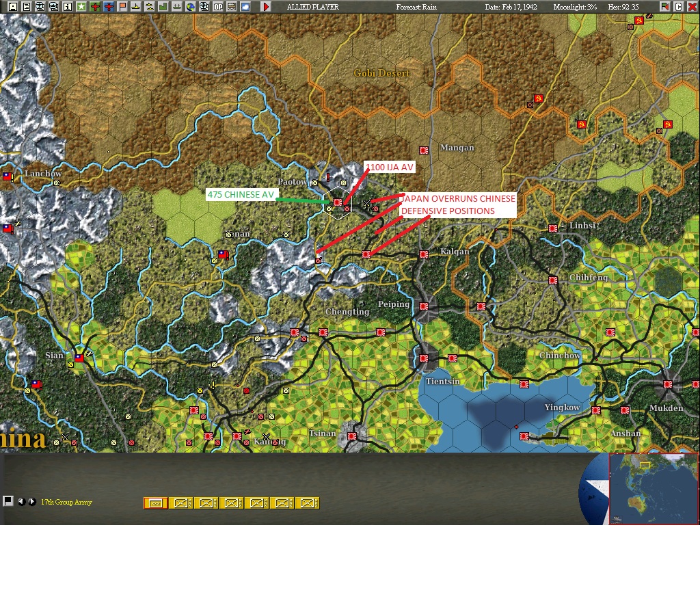The height and width of the screenshot is (614, 700).
Task: Click the Anshan city label
Action: pos(625,433)
